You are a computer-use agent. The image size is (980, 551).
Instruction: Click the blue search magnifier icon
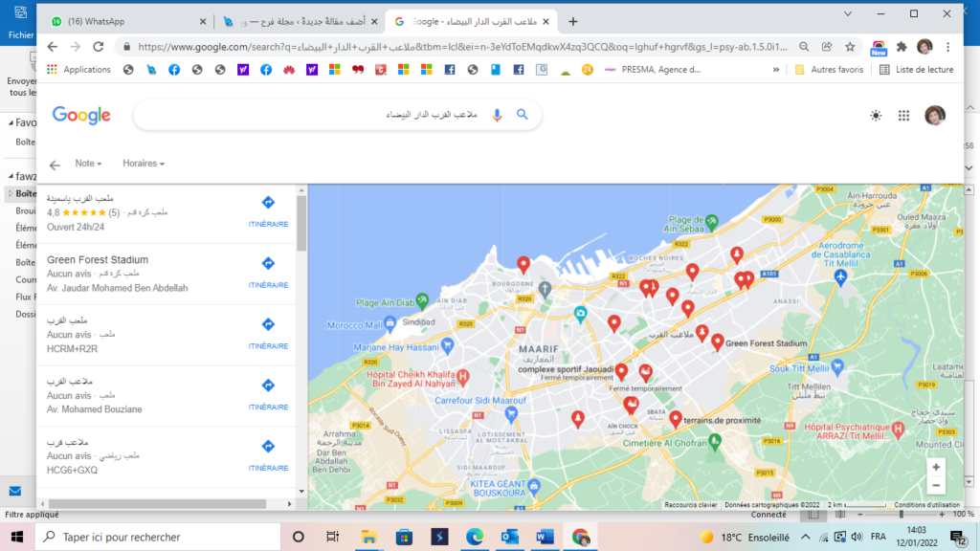tap(523, 115)
